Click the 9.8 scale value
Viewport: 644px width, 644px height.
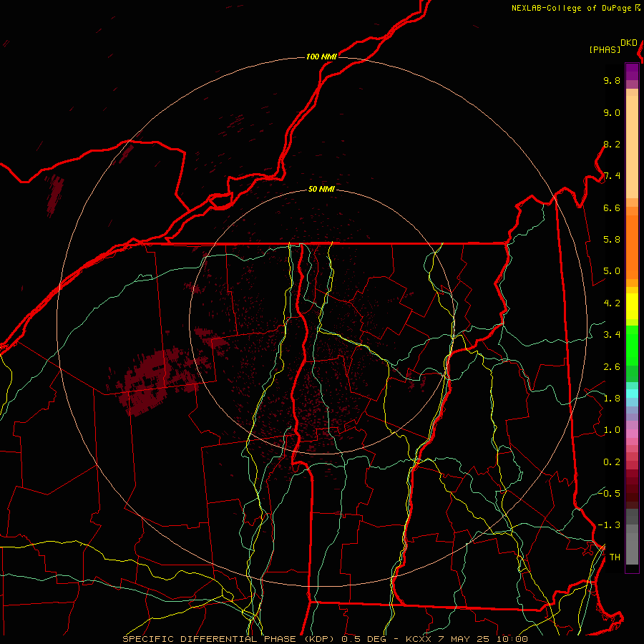coord(612,80)
